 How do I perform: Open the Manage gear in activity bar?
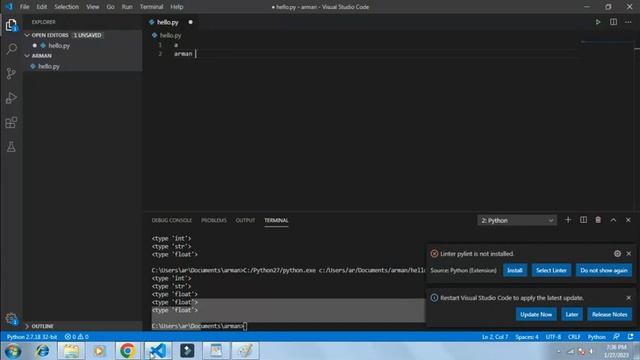point(11,319)
